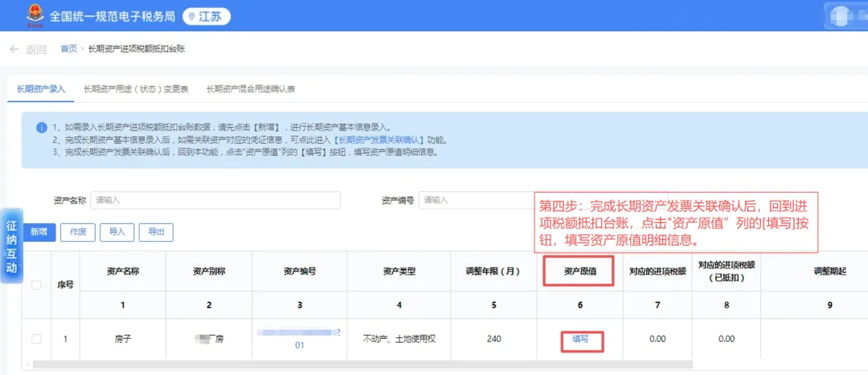Click the blue info icon in notice banner

(x=42, y=128)
